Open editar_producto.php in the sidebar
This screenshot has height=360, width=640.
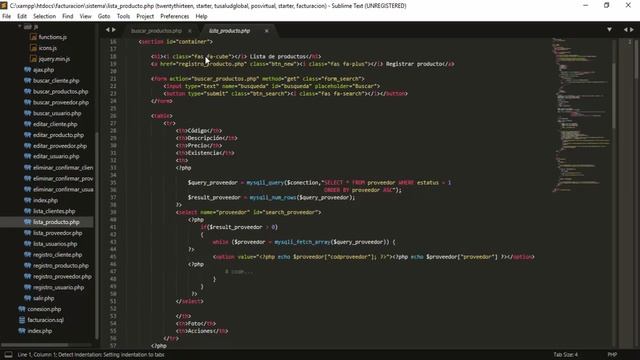click(58, 135)
